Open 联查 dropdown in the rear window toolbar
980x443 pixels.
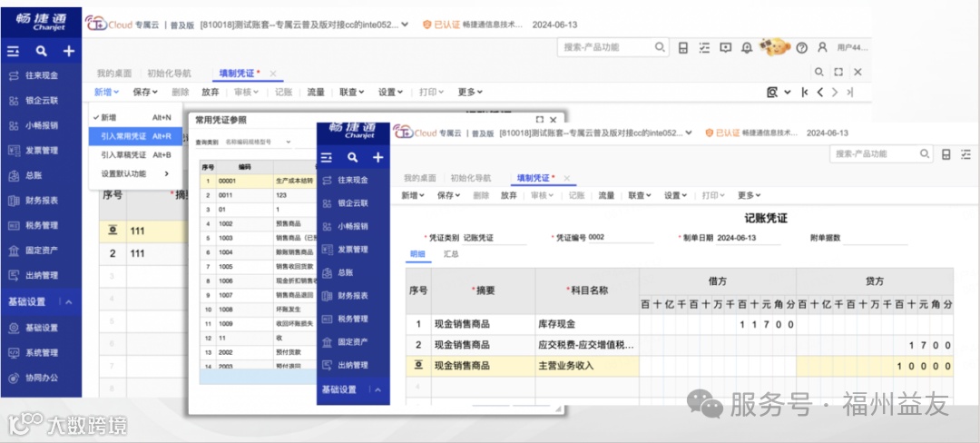pyautogui.click(x=352, y=92)
